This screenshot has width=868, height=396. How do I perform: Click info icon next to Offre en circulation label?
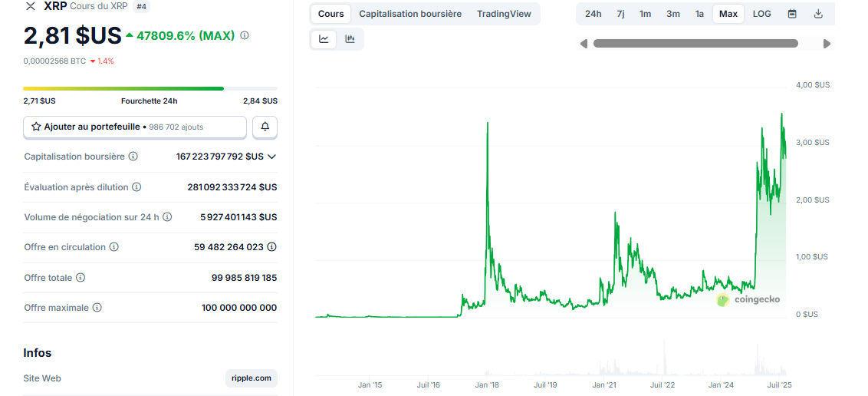[114, 247]
